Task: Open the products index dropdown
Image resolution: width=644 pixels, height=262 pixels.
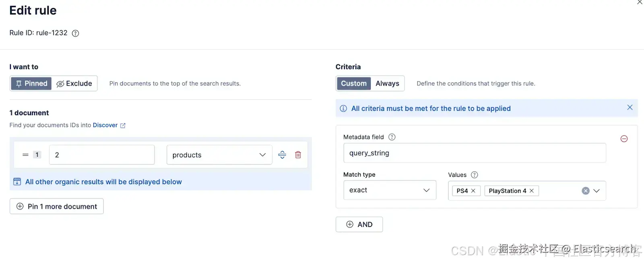Action: point(219,155)
